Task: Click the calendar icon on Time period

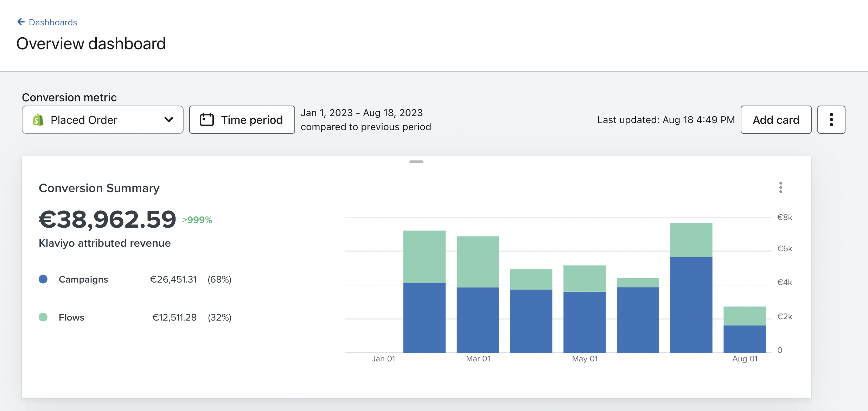Action: click(207, 120)
